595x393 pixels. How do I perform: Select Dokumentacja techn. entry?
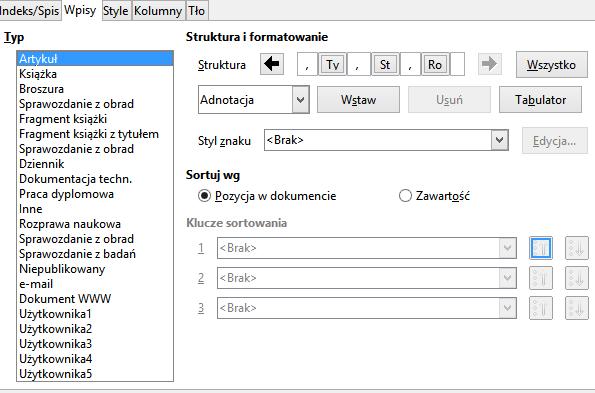pyautogui.click(x=95, y=179)
